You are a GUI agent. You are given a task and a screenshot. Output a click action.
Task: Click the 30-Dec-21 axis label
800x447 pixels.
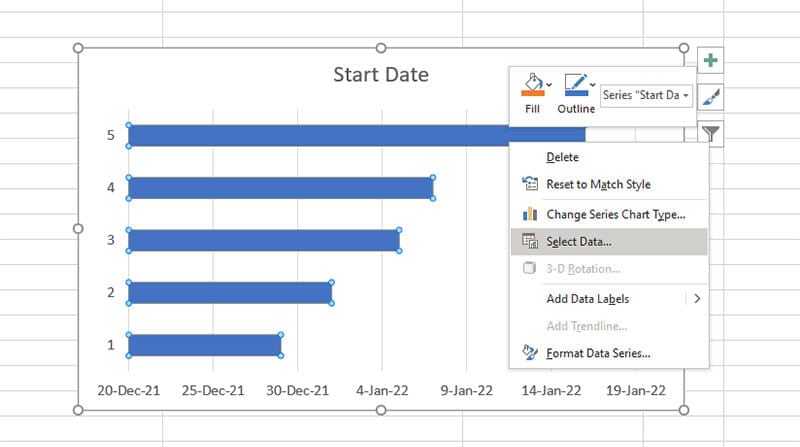[297, 391]
